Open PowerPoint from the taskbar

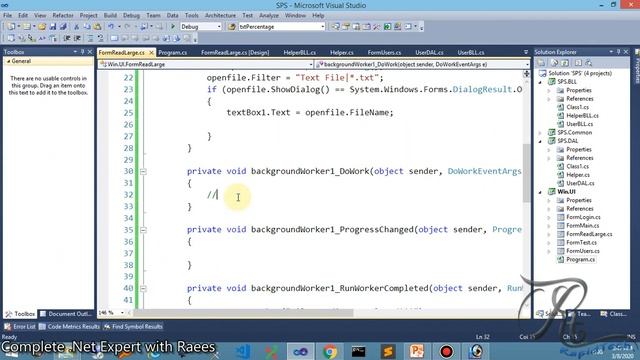coord(417,351)
